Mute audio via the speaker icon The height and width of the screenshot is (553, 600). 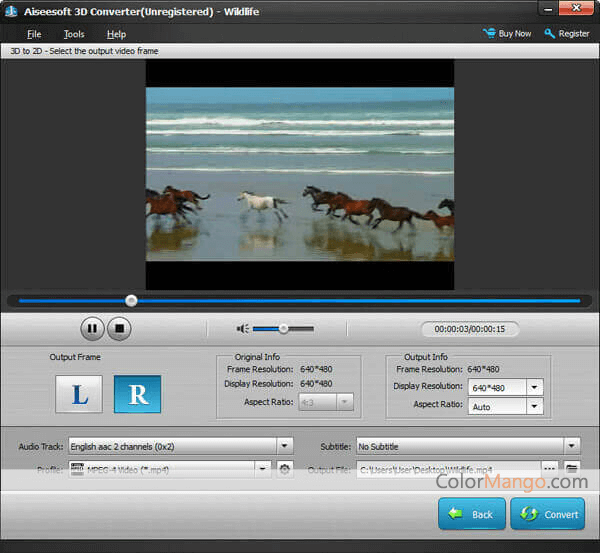coord(241,328)
